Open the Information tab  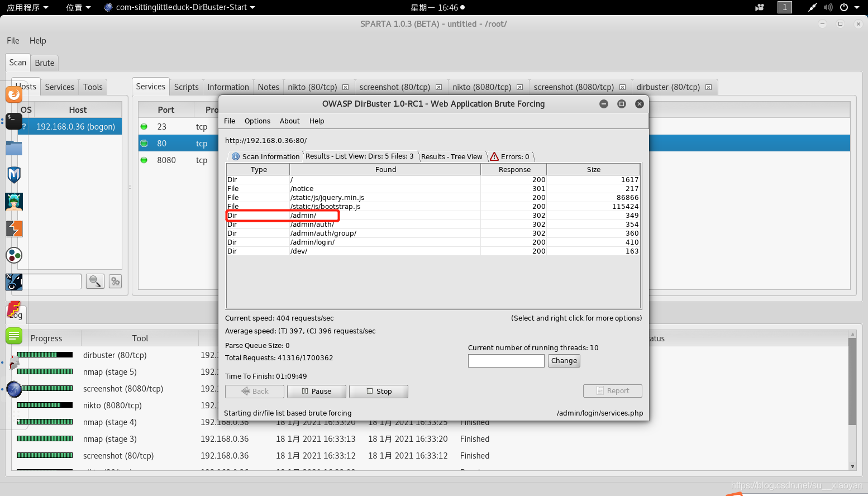[228, 87]
